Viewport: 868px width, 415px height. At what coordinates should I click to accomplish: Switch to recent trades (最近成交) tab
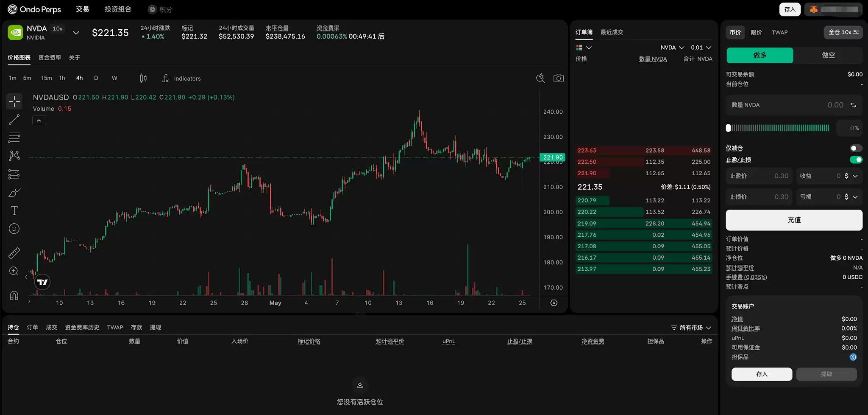pos(612,32)
